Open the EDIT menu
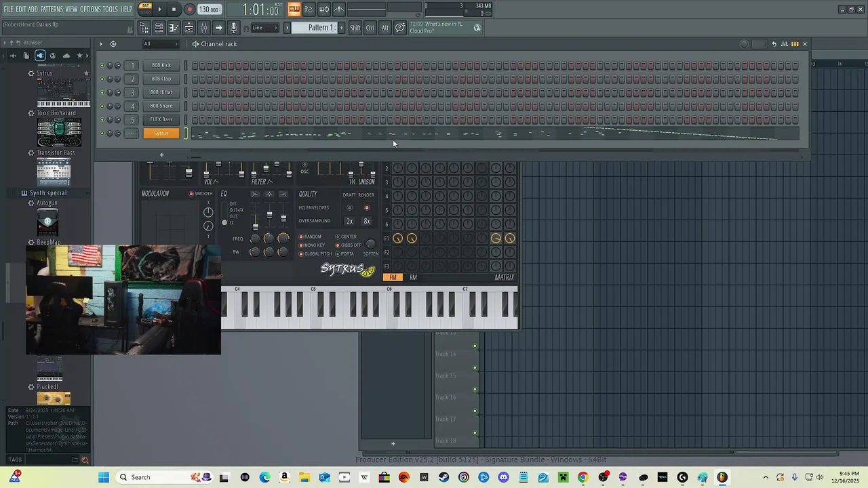 coord(21,9)
